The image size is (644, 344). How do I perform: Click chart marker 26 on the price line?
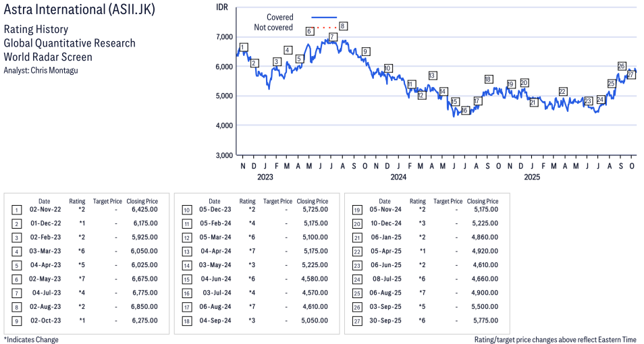coord(622,66)
